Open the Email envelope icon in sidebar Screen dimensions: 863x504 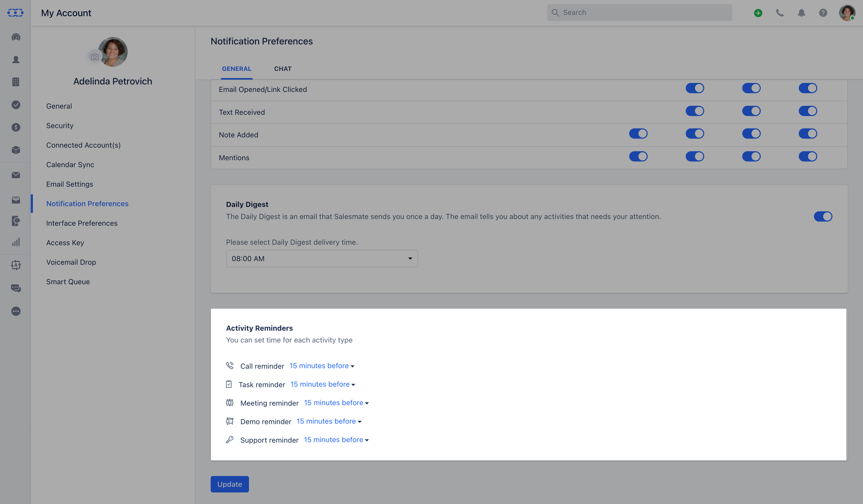16,175
